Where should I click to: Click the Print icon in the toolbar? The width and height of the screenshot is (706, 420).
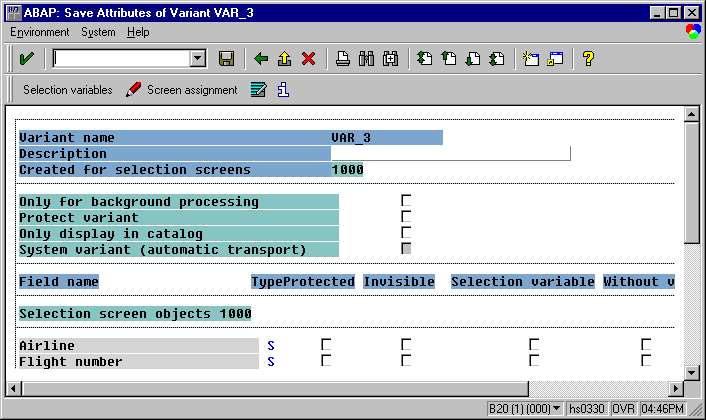pos(342,59)
